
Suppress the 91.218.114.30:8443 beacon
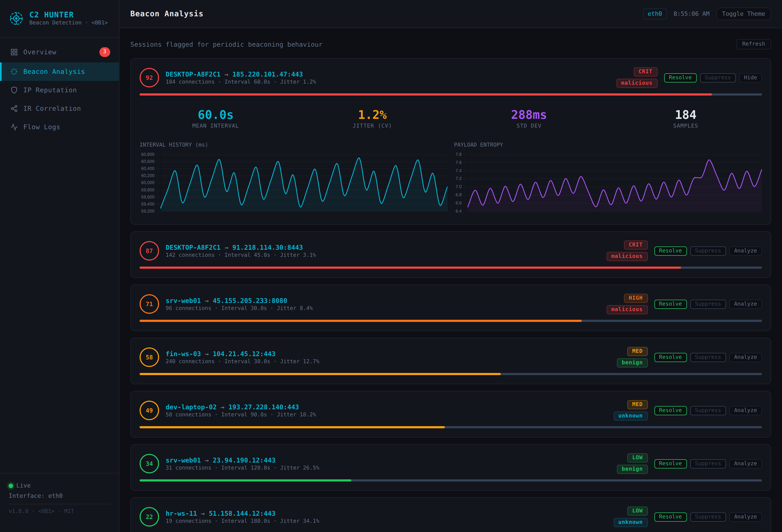708,251
